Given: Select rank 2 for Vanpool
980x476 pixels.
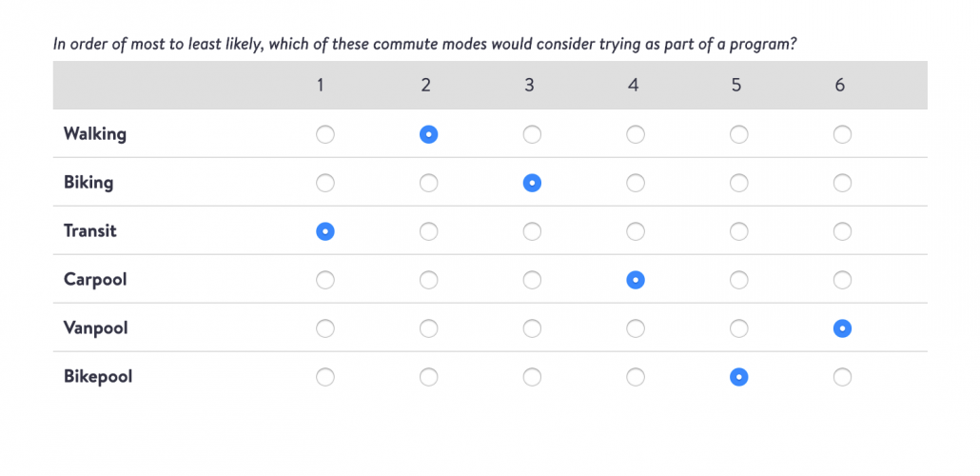Looking at the screenshot, I should coord(428,329).
